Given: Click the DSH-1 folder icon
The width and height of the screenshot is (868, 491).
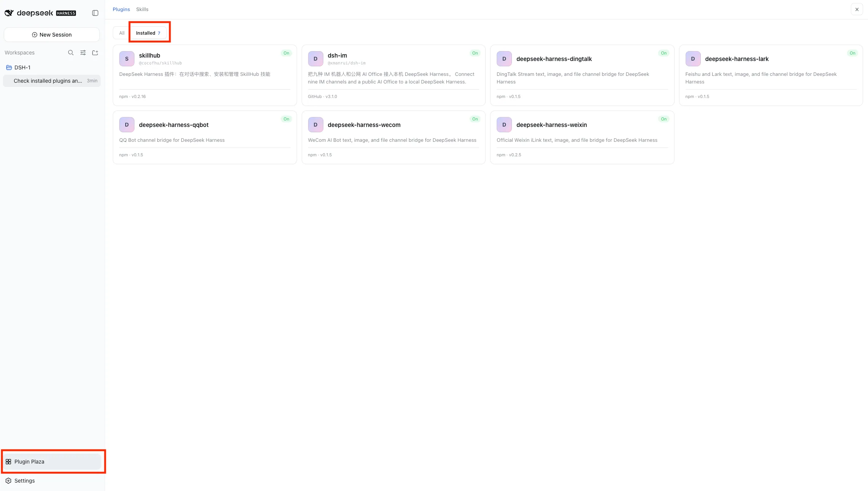Looking at the screenshot, I should point(9,67).
